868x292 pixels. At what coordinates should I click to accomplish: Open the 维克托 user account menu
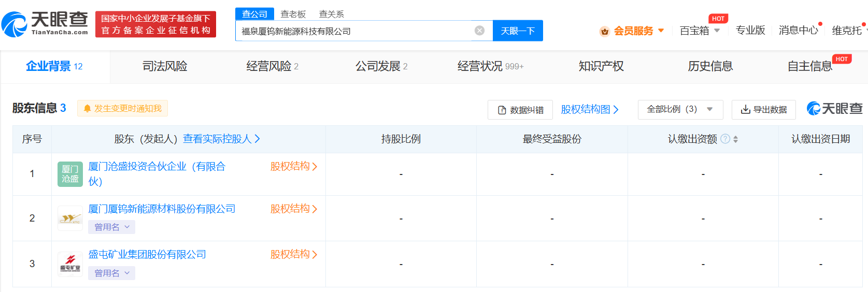pyautogui.click(x=847, y=30)
